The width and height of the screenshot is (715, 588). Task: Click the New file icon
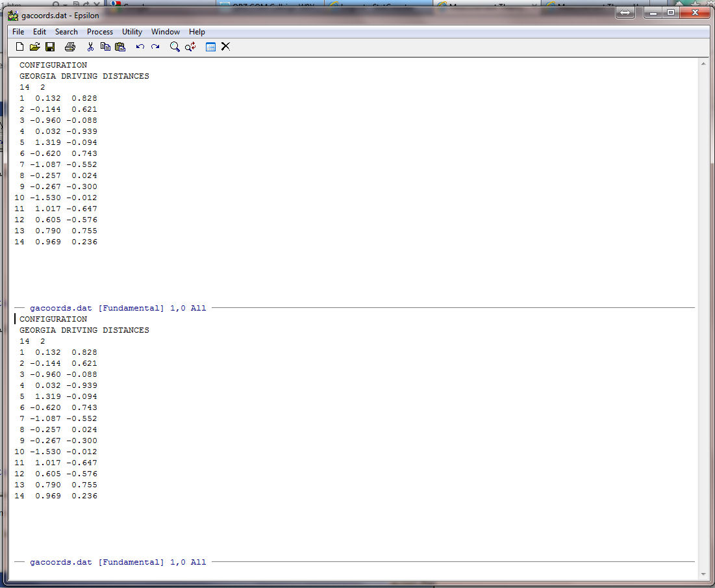click(x=19, y=47)
